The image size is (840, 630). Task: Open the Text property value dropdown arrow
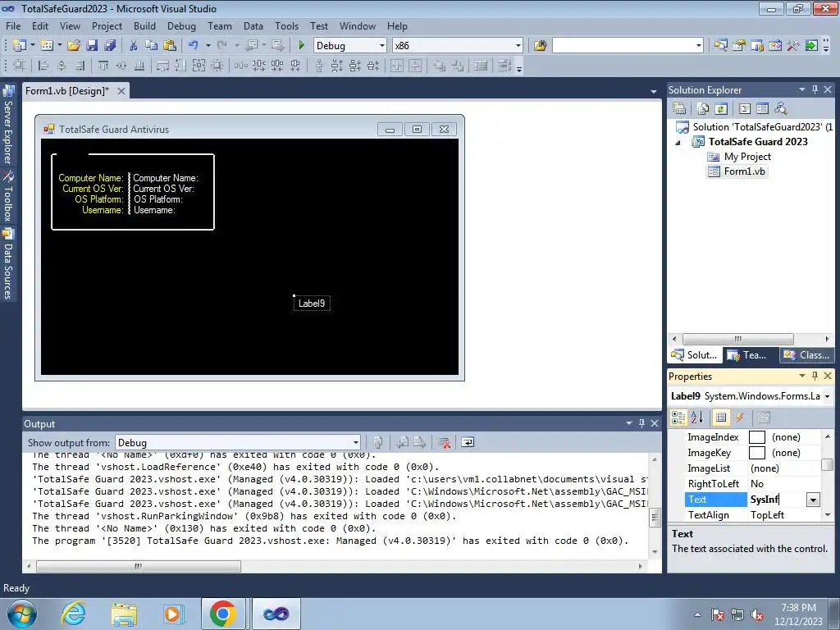813,500
